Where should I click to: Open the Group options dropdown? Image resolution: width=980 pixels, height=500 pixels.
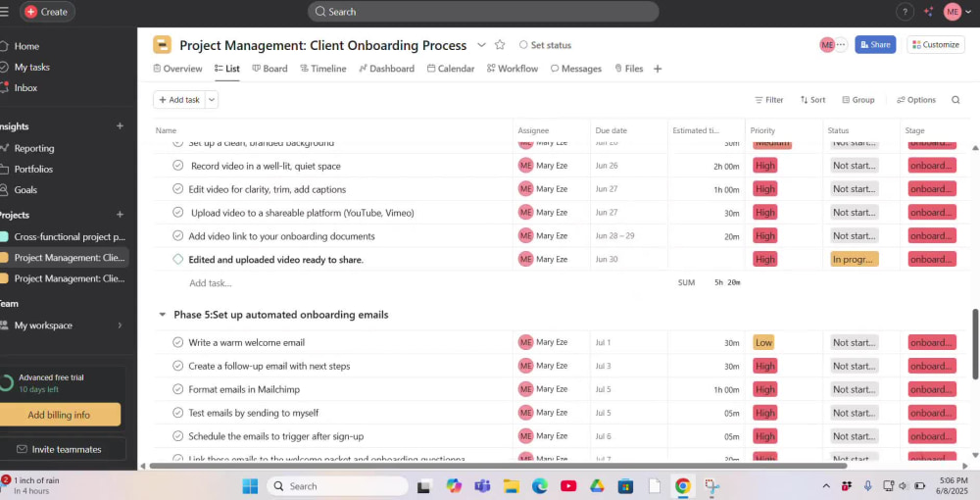click(x=858, y=100)
